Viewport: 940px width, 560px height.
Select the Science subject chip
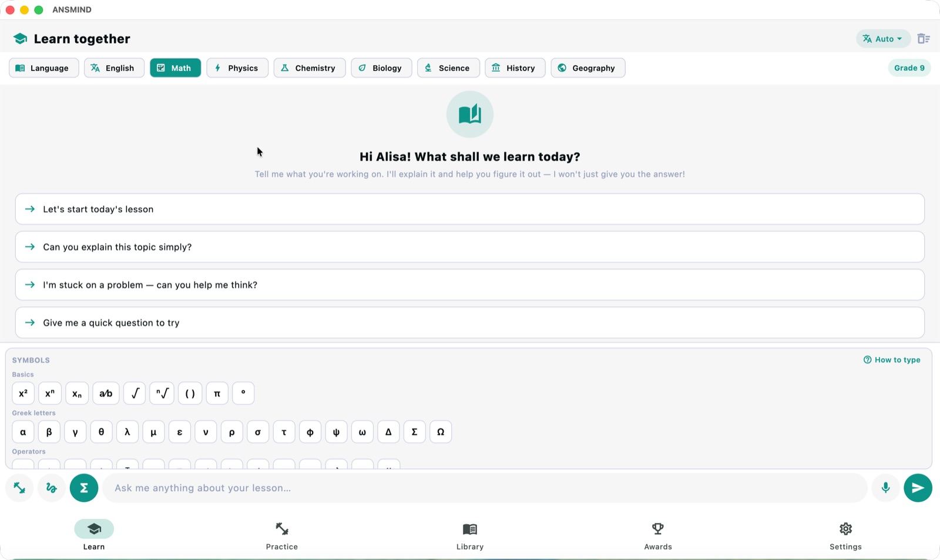pyautogui.click(x=448, y=68)
